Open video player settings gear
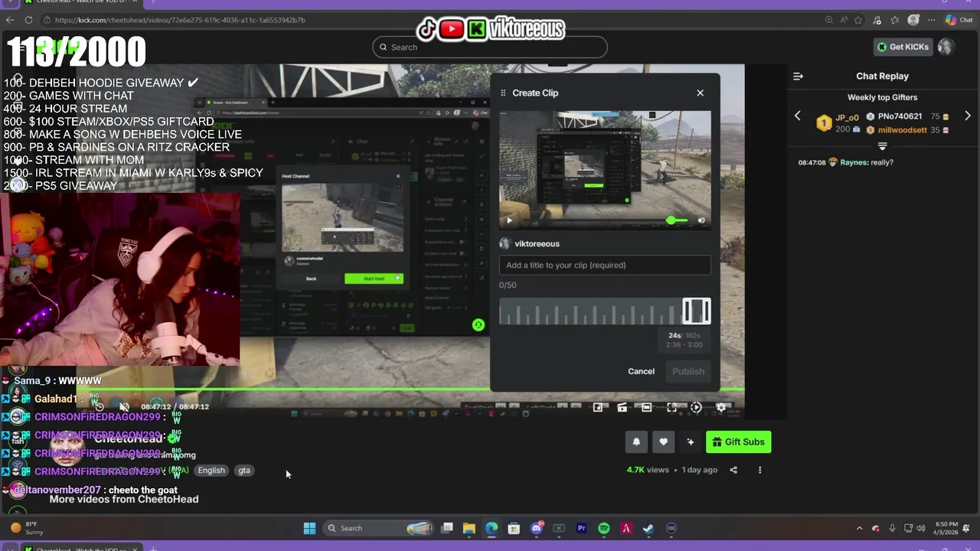The width and height of the screenshot is (980, 551). point(720,408)
